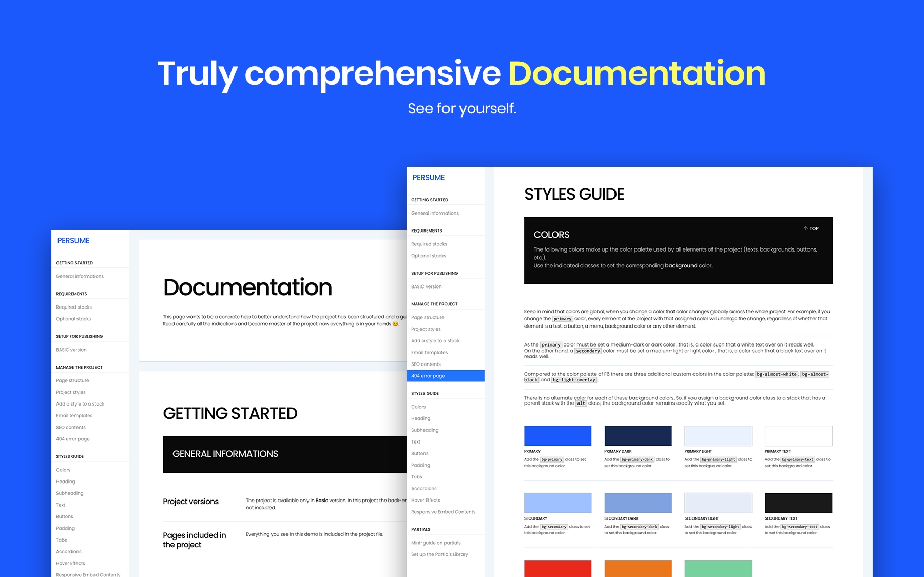Click the PERSUME logo in the sidebar
This screenshot has height=577, width=924.
tap(428, 177)
